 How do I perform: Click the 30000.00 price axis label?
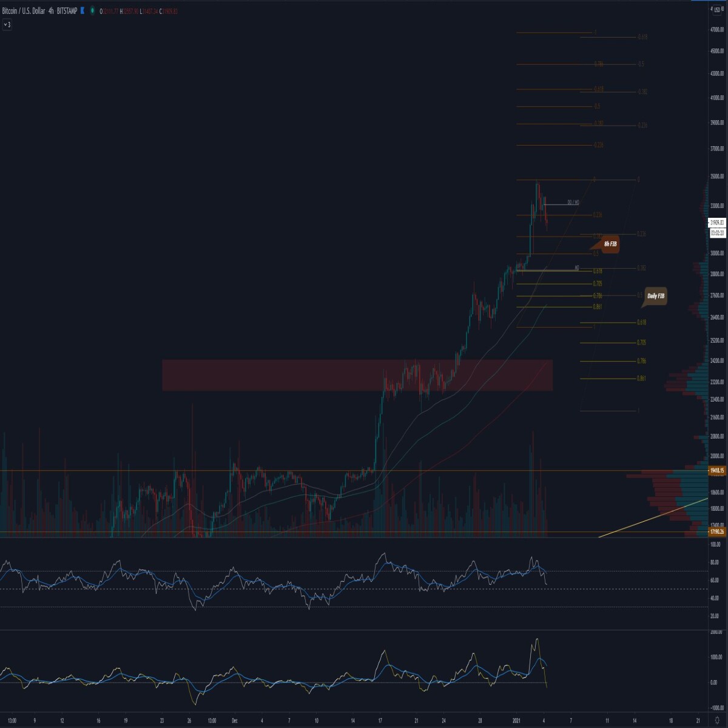717,253
